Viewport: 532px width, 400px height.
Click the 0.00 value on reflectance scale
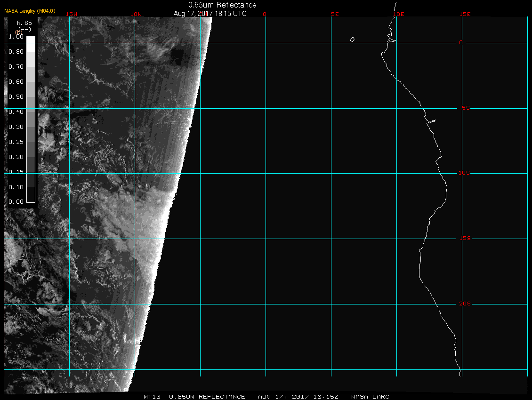tap(16, 202)
